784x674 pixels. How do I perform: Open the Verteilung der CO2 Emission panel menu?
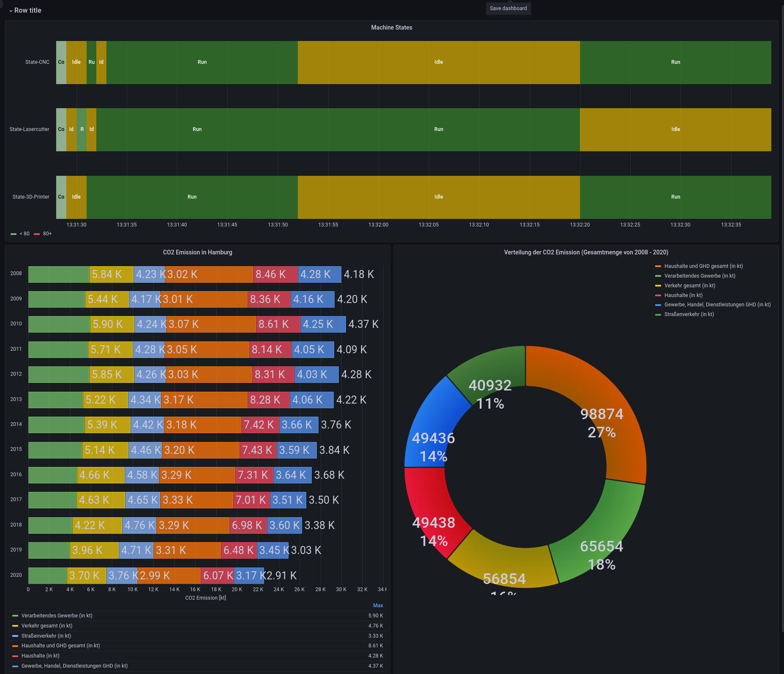585,252
